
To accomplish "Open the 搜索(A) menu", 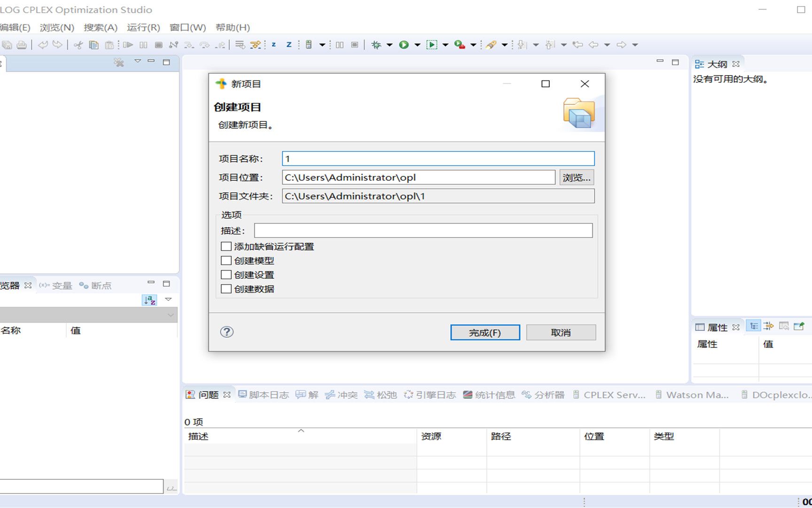I will (x=101, y=27).
